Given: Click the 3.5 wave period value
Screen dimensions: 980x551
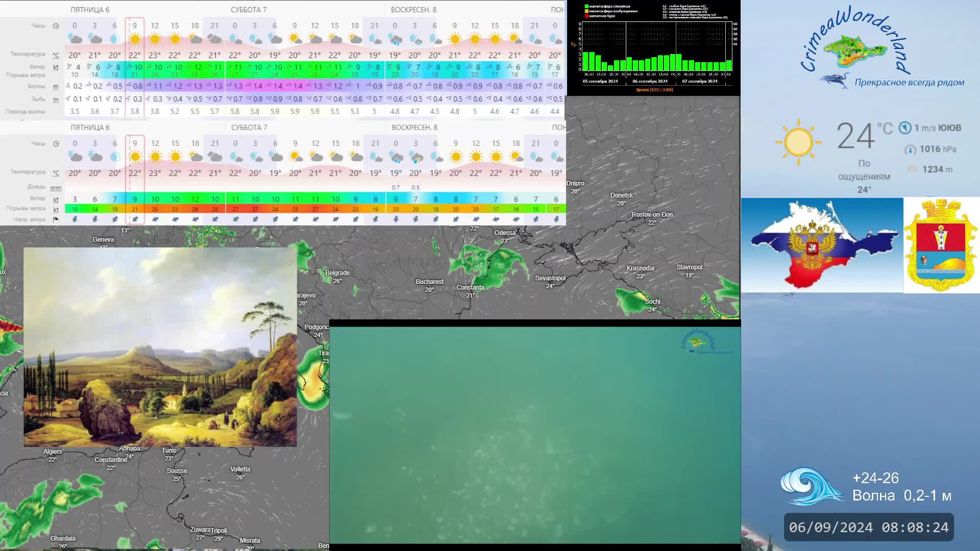Looking at the screenshot, I should pyautogui.click(x=75, y=111).
